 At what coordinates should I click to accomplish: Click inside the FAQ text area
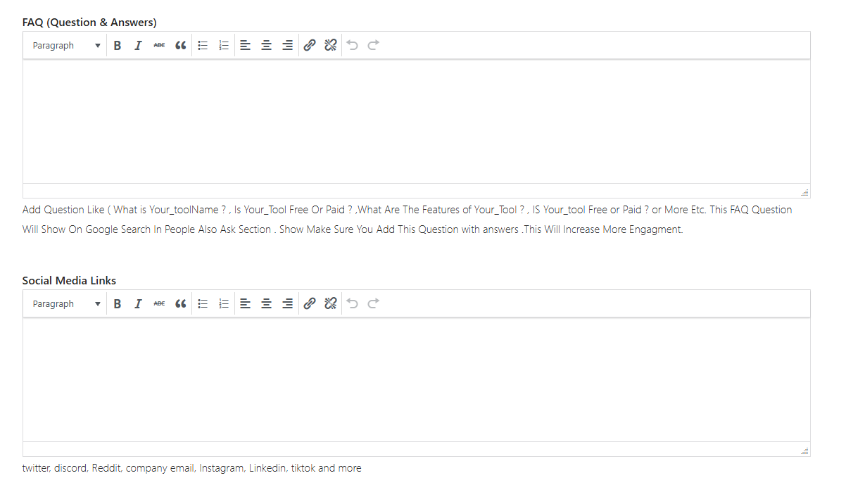416,121
